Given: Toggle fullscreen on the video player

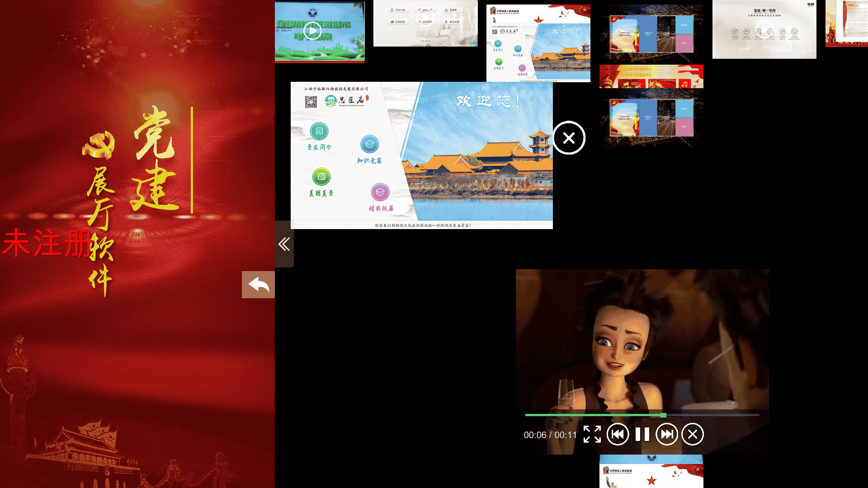Looking at the screenshot, I should [x=592, y=434].
